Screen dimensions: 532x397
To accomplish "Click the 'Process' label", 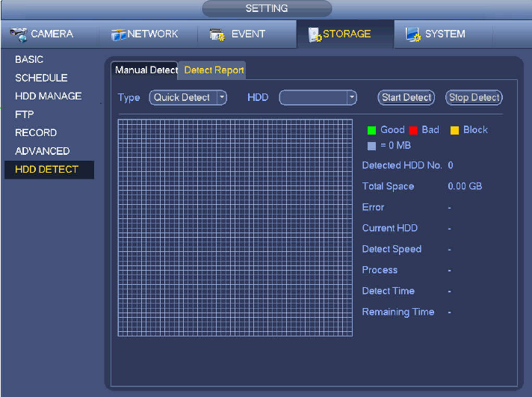I will (x=380, y=270).
